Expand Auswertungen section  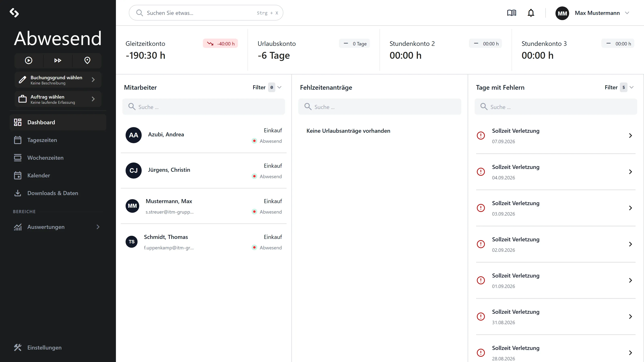58,227
